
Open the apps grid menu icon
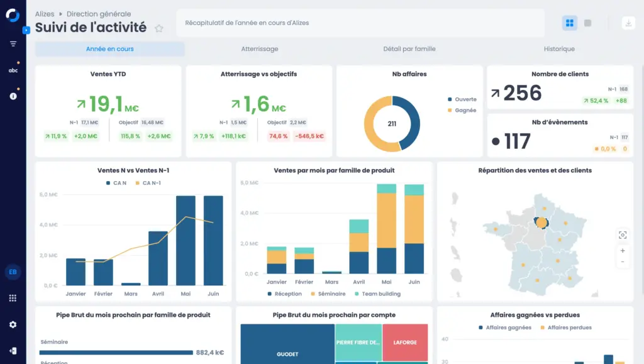tap(13, 298)
